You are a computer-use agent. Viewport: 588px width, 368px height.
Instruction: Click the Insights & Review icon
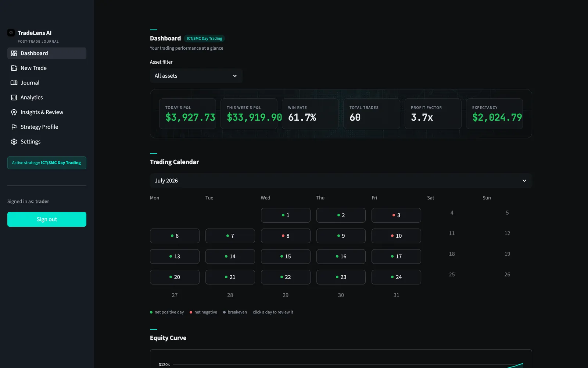(14, 112)
